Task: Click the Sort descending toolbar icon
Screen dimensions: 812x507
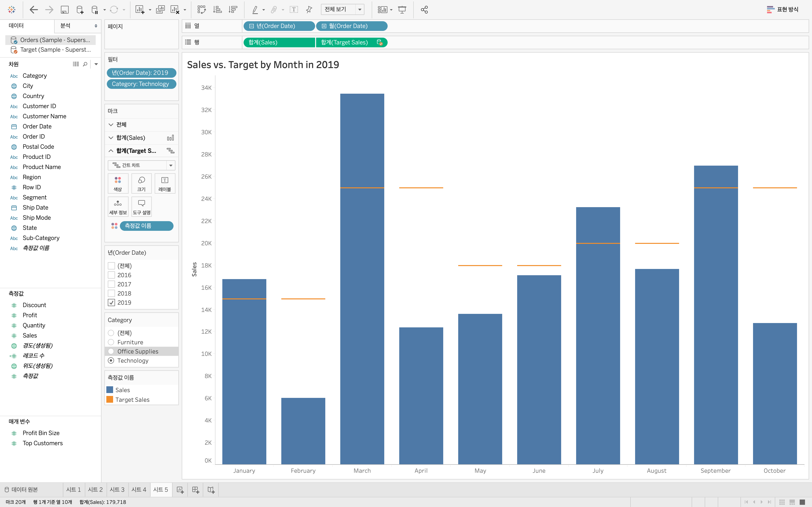Action: [x=233, y=10]
